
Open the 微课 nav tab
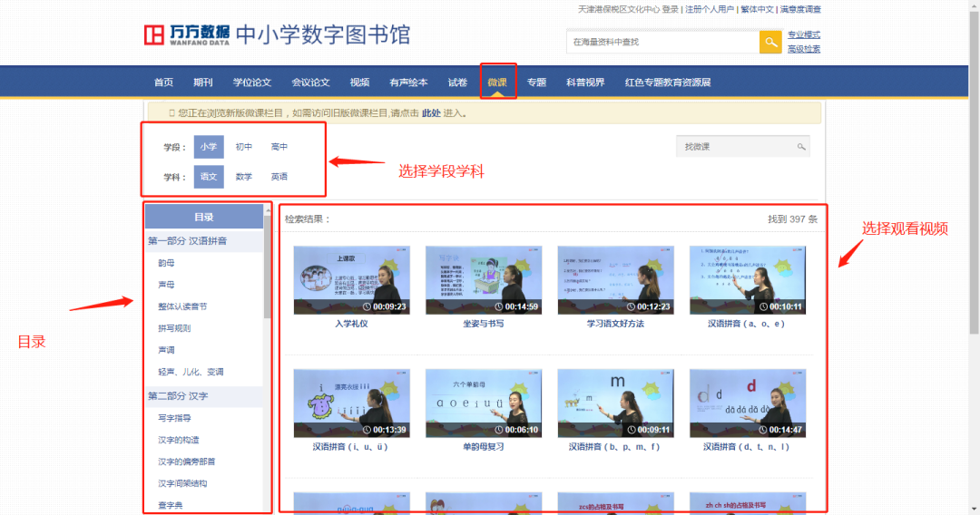(497, 83)
